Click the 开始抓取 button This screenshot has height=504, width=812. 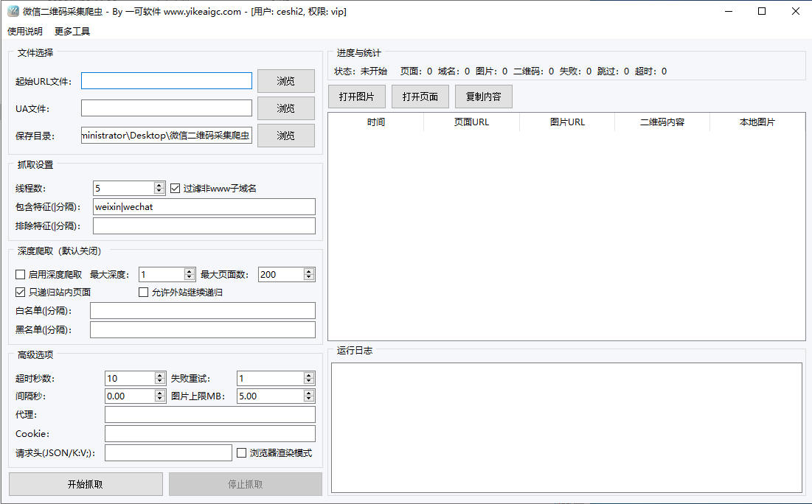(86, 484)
